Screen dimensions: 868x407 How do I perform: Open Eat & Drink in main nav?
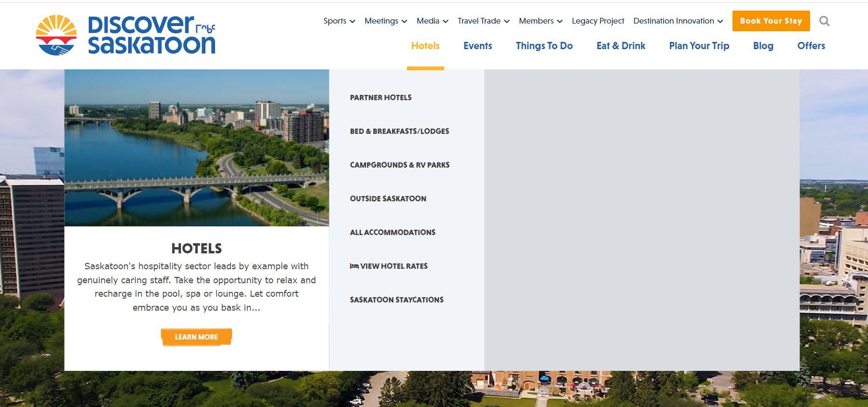click(621, 46)
